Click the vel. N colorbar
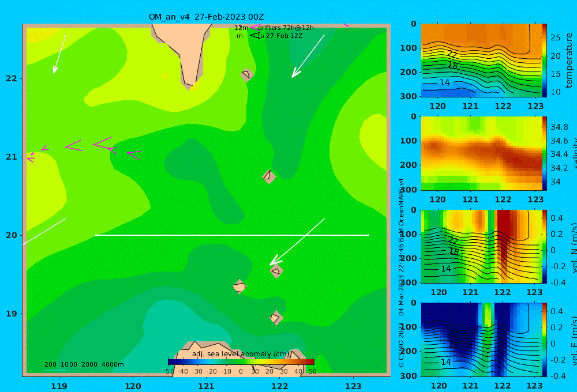 [545, 246]
